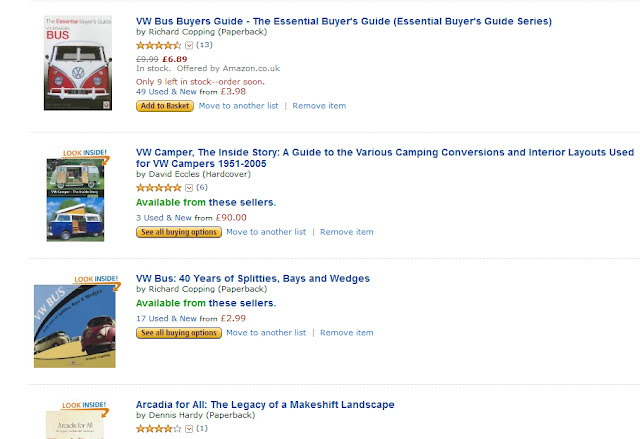Add VW Bus Buyers Guide to Basket
The height and width of the screenshot is (439, 640).
click(x=165, y=106)
